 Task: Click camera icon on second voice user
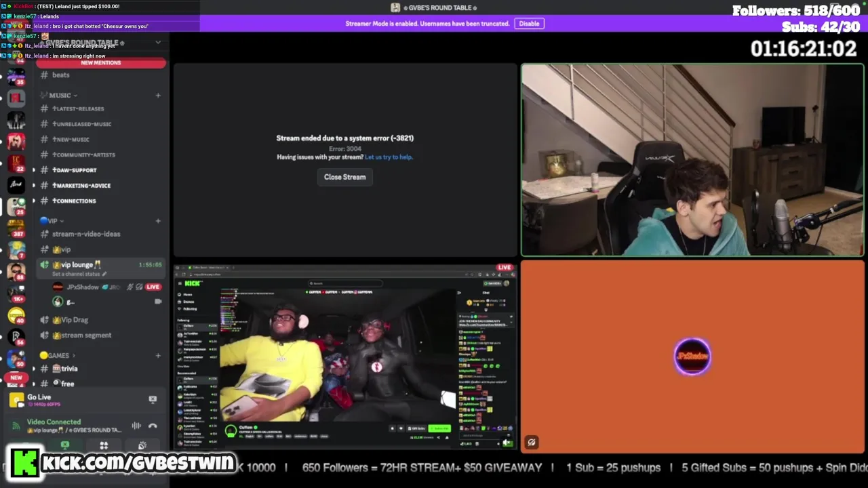click(x=158, y=302)
